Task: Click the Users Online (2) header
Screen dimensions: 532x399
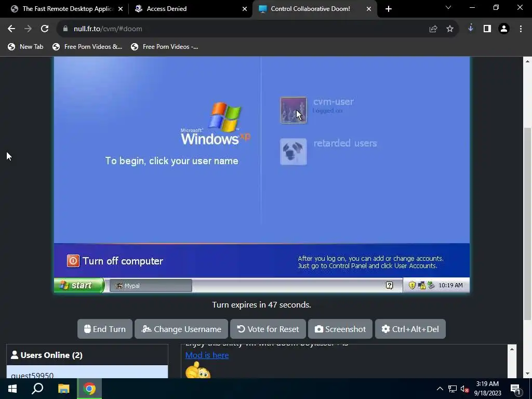Action: tap(87, 355)
